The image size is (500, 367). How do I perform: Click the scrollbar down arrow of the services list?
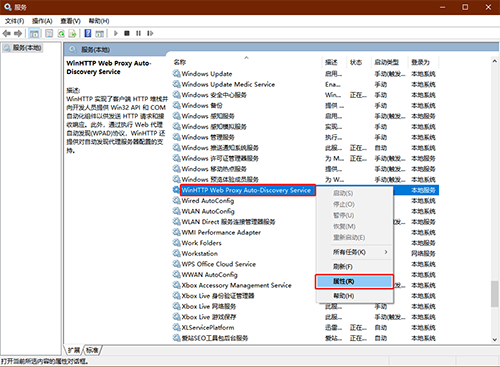[x=495, y=339]
